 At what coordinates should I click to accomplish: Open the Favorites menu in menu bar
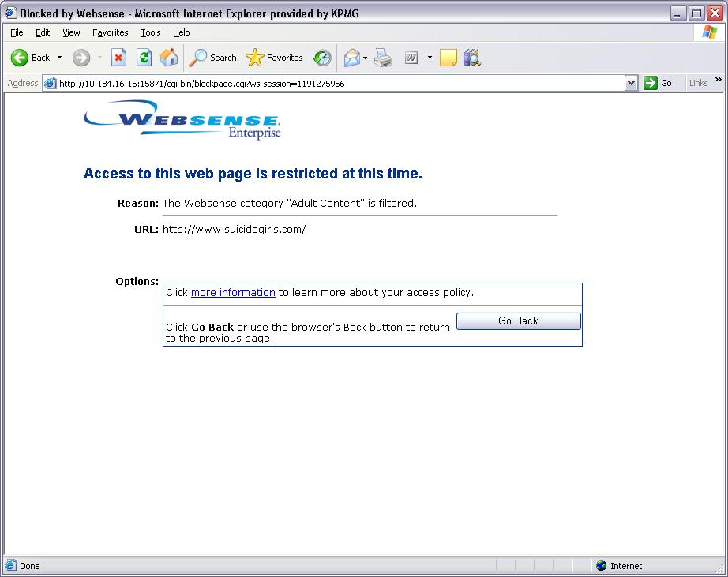[x=110, y=32]
